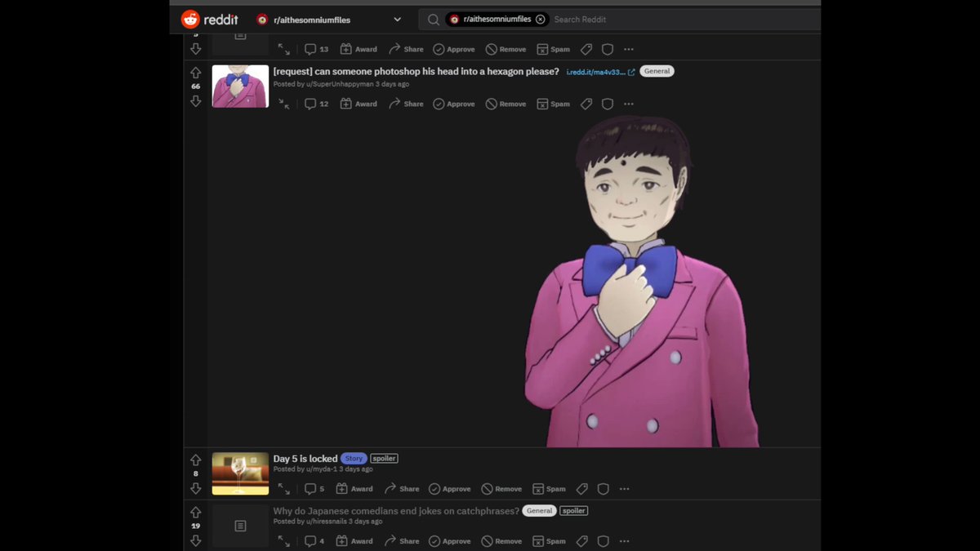
Task: Open the 13 comments on the topmost post
Action: coord(317,49)
